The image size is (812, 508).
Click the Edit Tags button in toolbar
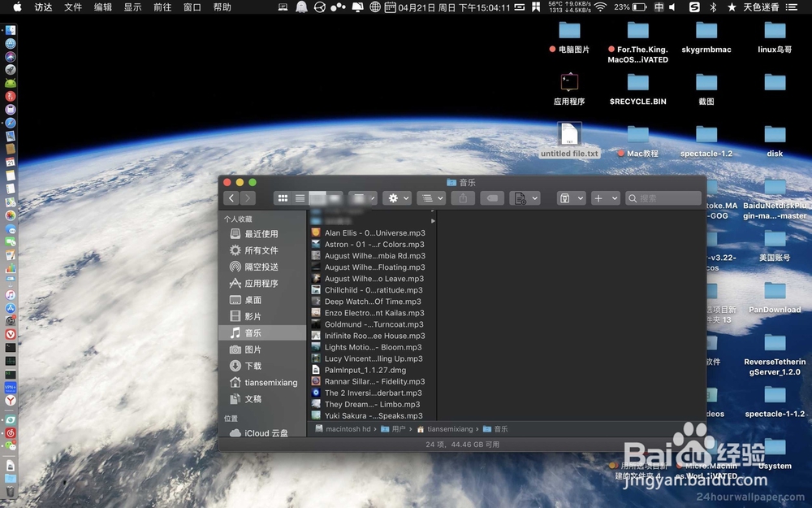[492, 198]
